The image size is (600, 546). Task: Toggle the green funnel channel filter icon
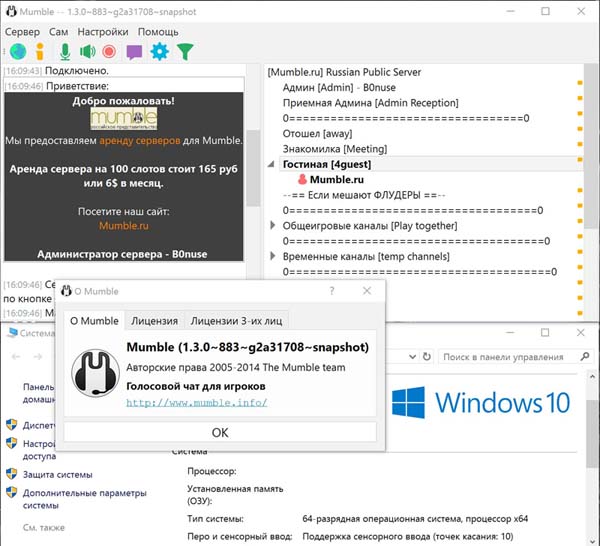pos(184,51)
